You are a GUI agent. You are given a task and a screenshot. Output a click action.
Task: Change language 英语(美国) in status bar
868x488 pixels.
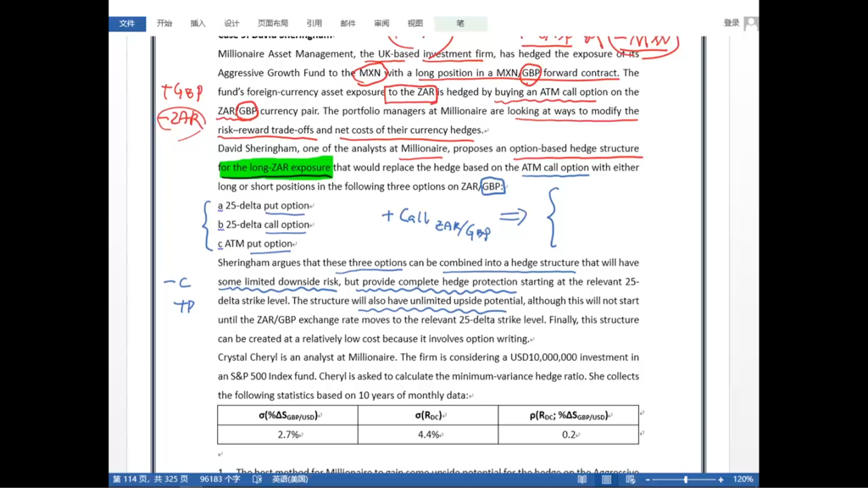pos(290,480)
